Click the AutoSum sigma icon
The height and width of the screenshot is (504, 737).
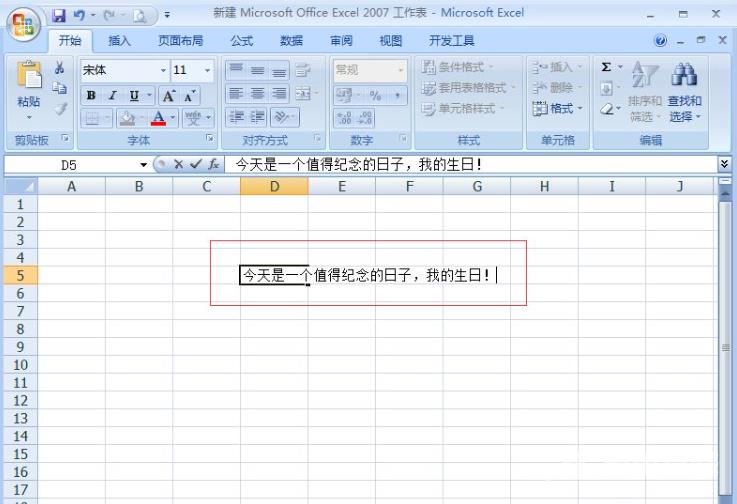pos(606,68)
